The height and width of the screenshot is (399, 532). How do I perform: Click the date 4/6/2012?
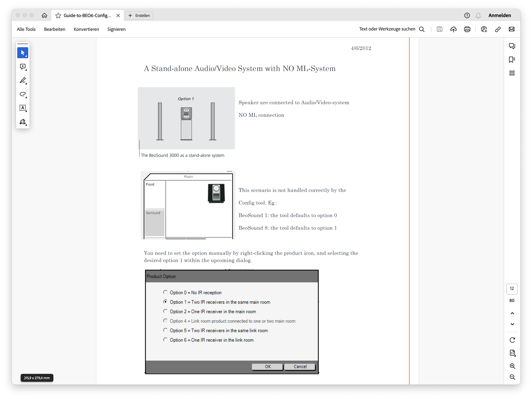point(361,48)
